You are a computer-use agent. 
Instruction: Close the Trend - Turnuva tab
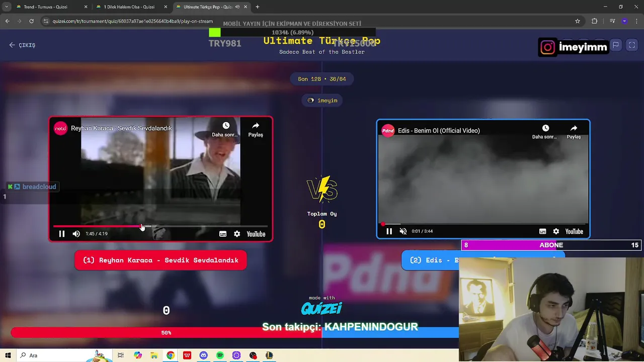click(x=86, y=7)
